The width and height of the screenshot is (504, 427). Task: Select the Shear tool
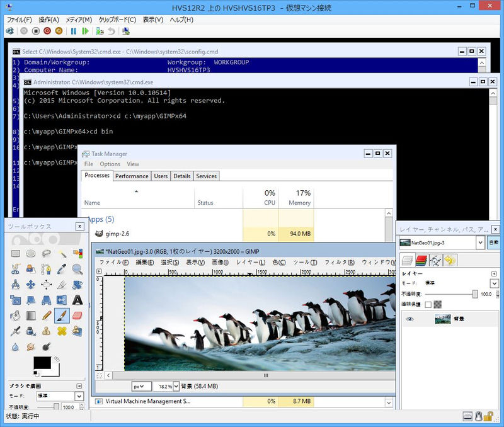coord(31,300)
